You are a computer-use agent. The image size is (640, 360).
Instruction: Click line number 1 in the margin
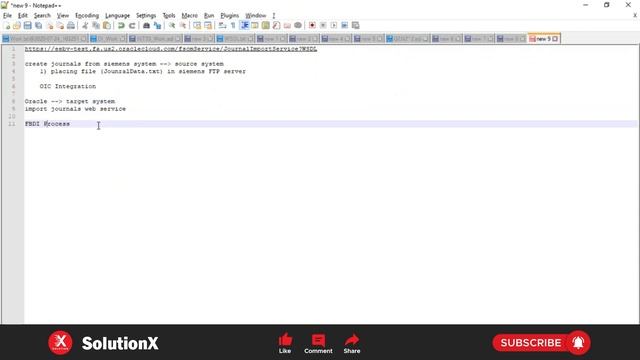pyautogui.click(x=13, y=49)
